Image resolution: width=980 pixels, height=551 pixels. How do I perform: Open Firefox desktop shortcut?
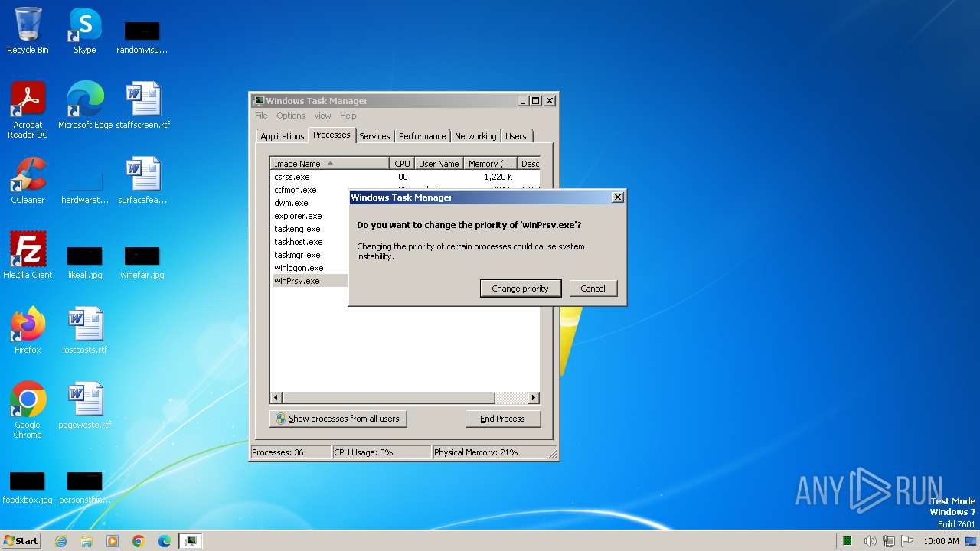(x=28, y=331)
